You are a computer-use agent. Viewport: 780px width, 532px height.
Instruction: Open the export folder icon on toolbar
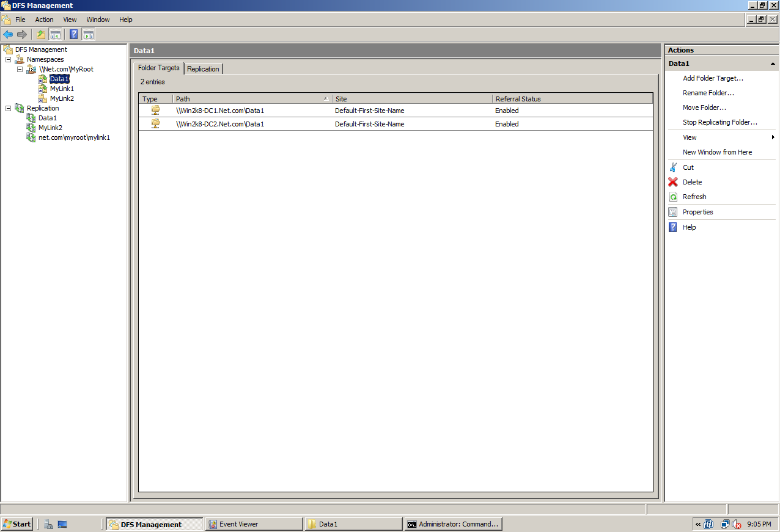40,34
